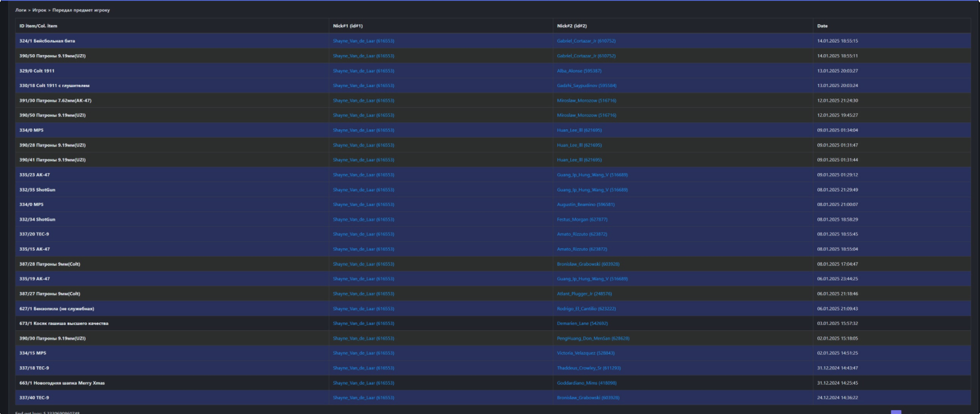Click the "Nick#2 (id#2)" column header

click(571, 26)
